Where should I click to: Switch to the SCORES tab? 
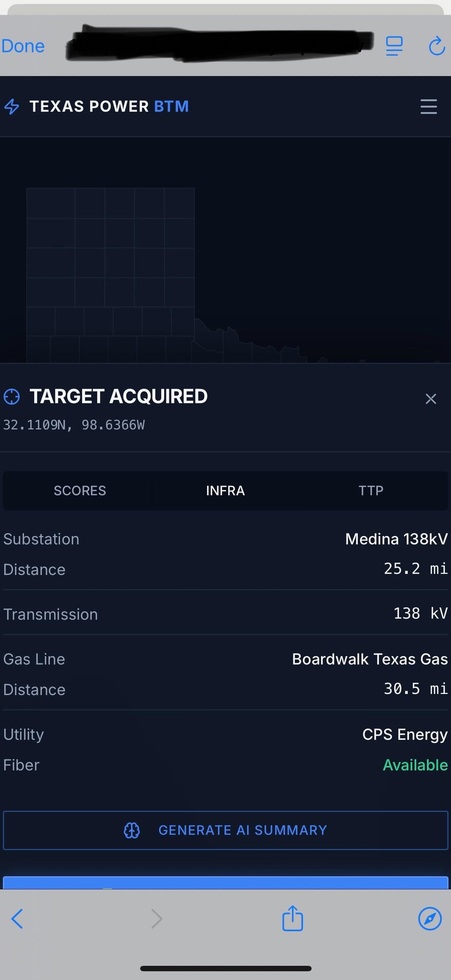point(80,490)
